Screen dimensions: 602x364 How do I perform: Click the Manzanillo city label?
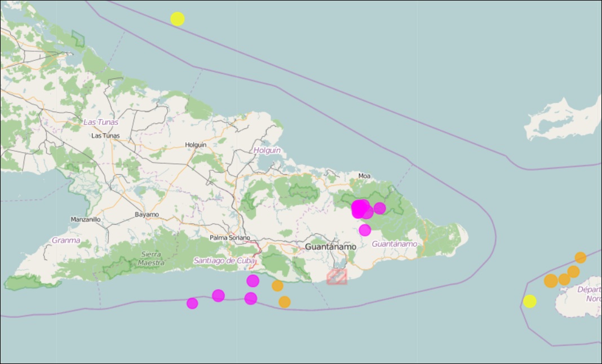[86, 219]
